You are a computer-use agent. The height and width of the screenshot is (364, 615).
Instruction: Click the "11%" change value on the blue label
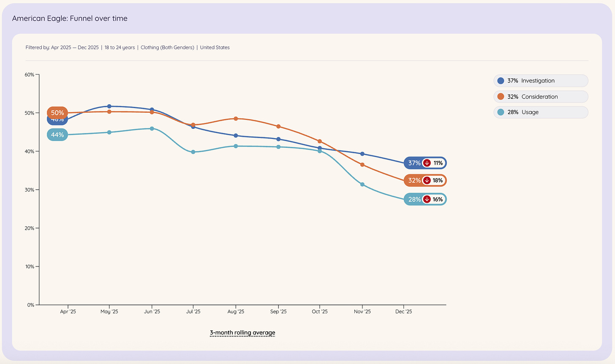coord(438,163)
